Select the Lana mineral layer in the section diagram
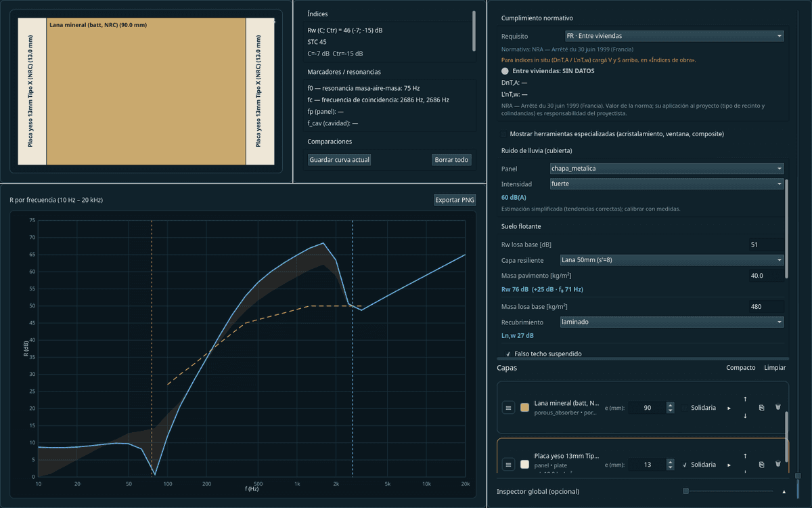Image resolution: width=812 pixels, height=508 pixels. click(146, 91)
